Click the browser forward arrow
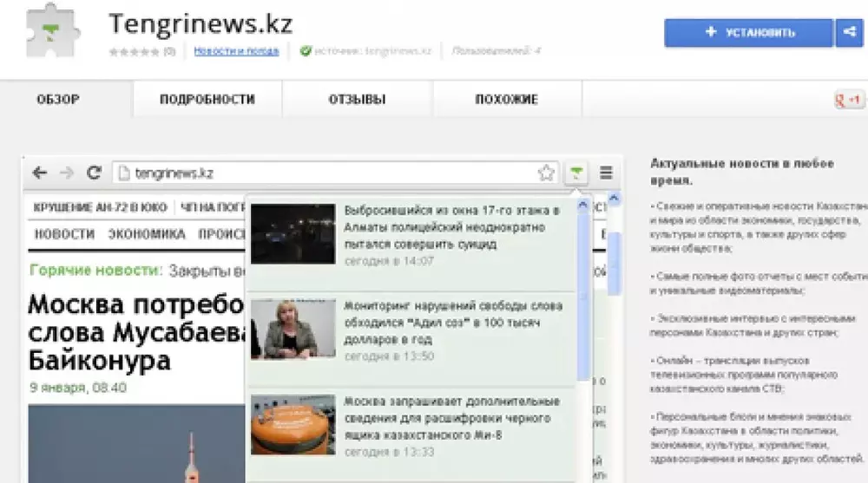868x483 pixels. coord(67,173)
